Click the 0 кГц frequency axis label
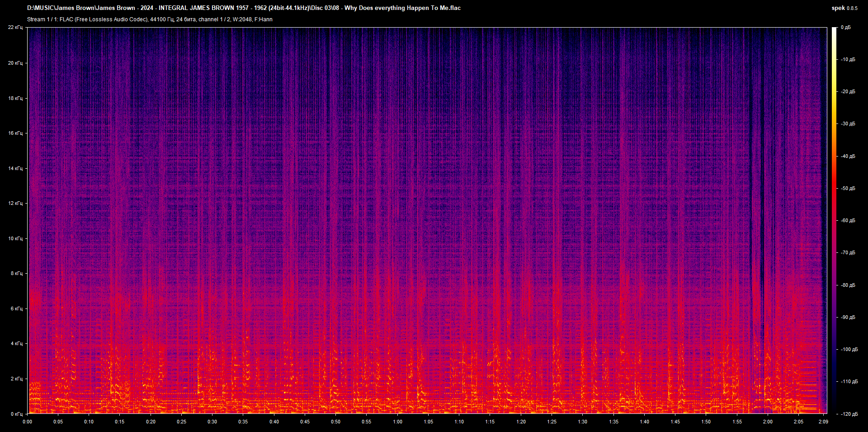The width and height of the screenshot is (868, 432). coord(17,414)
